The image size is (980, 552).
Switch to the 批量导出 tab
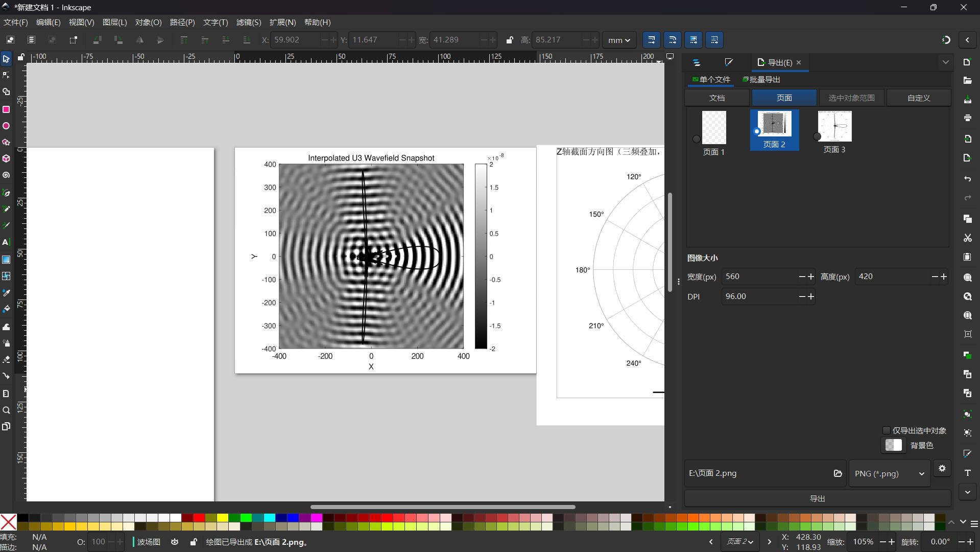coord(761,80)
